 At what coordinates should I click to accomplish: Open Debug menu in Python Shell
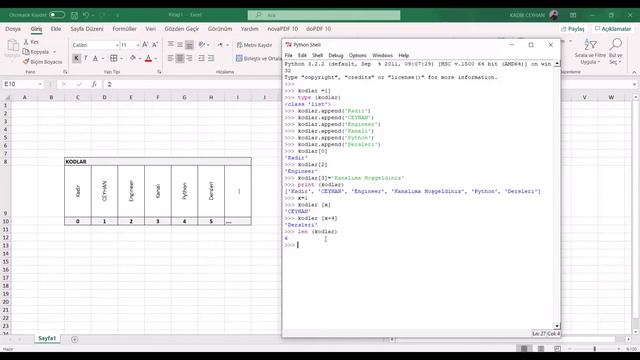tap(336, 56)
